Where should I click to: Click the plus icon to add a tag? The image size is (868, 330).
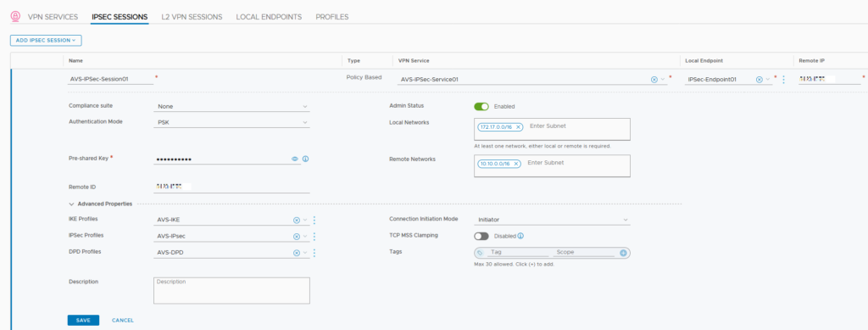tap(623, 253)
